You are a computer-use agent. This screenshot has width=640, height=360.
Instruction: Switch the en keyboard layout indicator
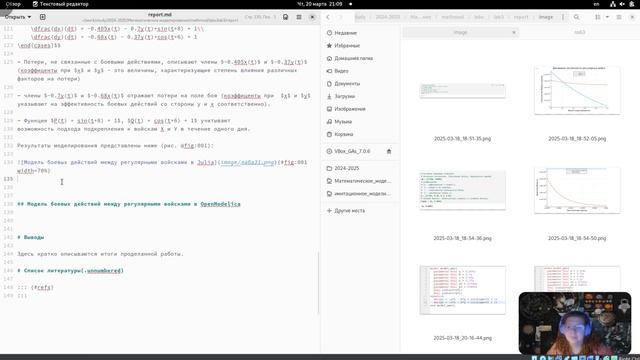596,4
